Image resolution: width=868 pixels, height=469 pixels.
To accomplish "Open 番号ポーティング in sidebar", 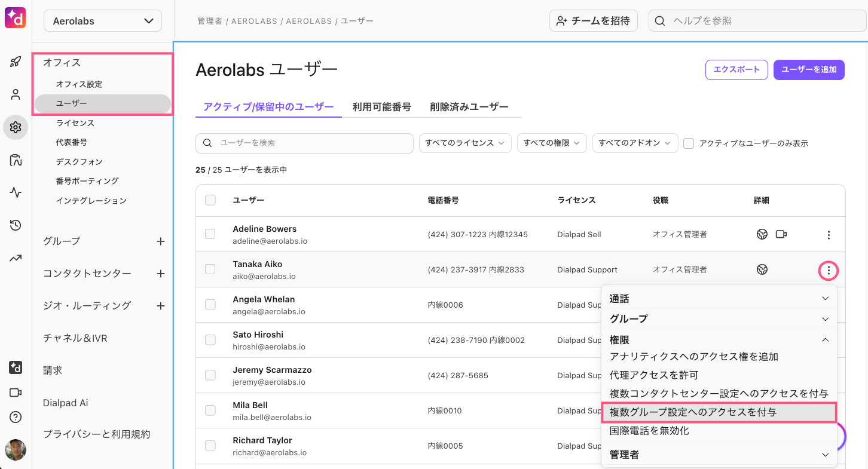I will click(87, 181).
